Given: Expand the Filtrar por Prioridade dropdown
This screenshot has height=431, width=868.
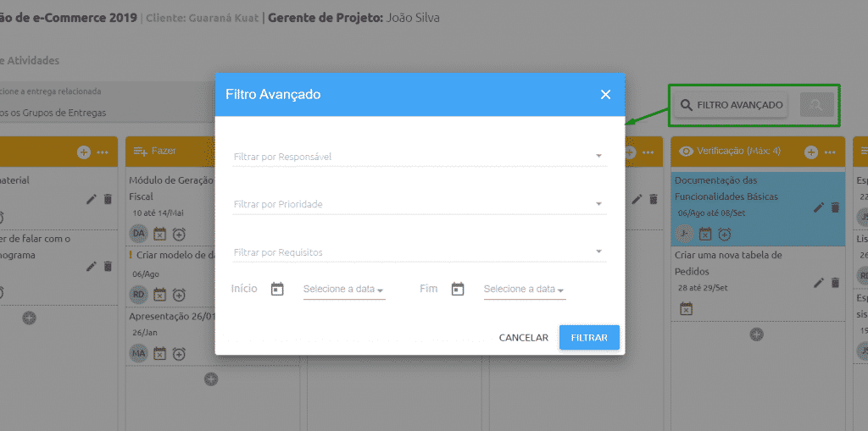Looking at the screenshot, I should click(x=420, y=204).
